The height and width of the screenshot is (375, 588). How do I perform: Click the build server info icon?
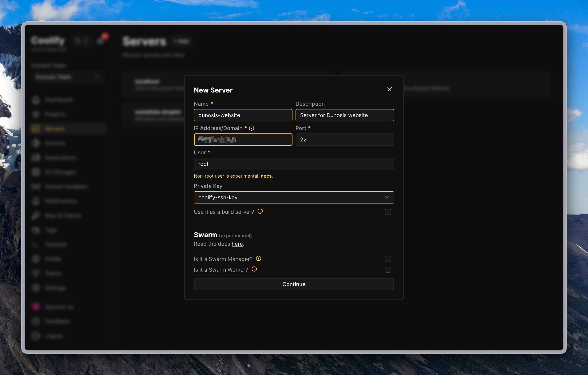point(260,211)
